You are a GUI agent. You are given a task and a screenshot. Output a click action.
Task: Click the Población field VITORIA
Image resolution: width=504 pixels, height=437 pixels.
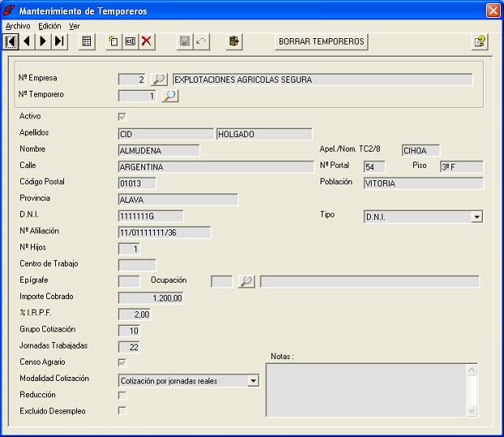[424, 184]
